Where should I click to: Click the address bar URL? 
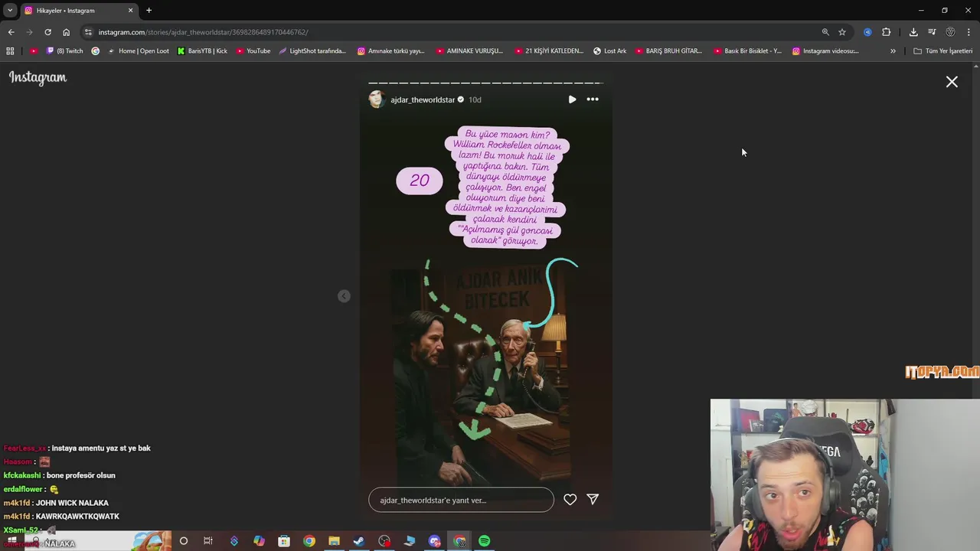click(203, 32)
